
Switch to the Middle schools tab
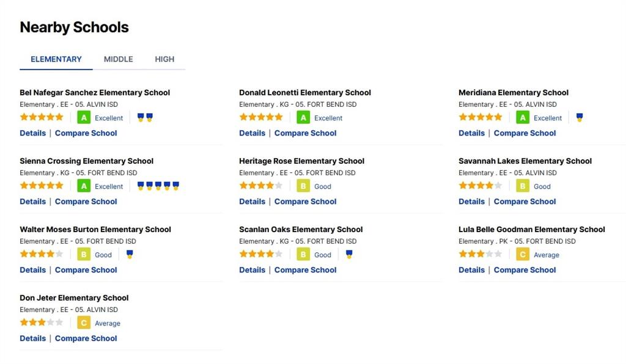tap(118, 59)
